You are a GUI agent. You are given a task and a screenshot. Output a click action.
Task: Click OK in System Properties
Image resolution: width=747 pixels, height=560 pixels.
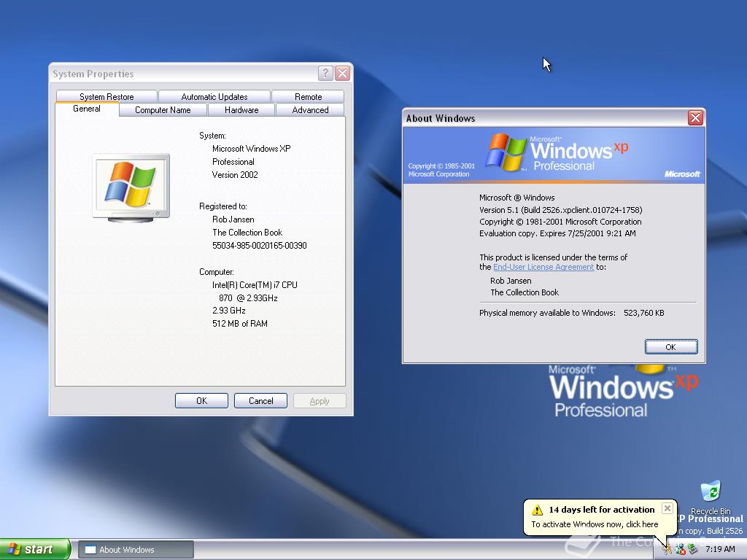pyautogui.click(x=201, y=401)
